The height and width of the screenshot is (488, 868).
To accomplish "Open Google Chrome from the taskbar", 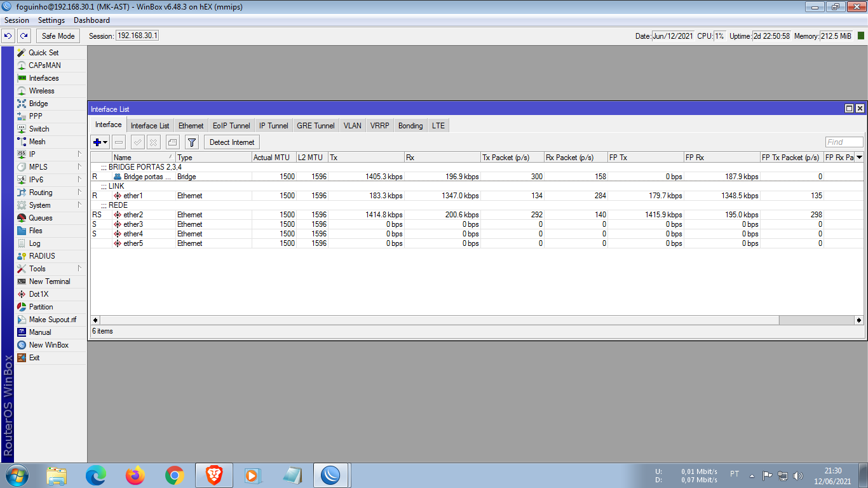I will 175,475.
